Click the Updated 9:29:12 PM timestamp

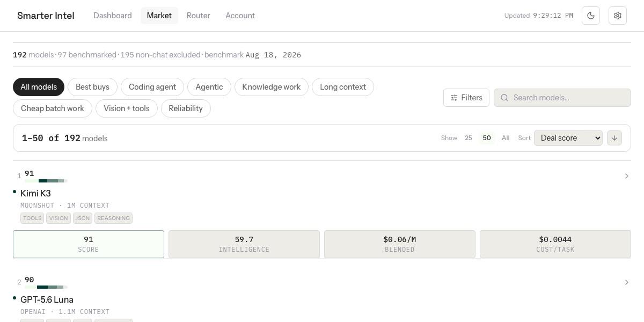tap(539, 16)
